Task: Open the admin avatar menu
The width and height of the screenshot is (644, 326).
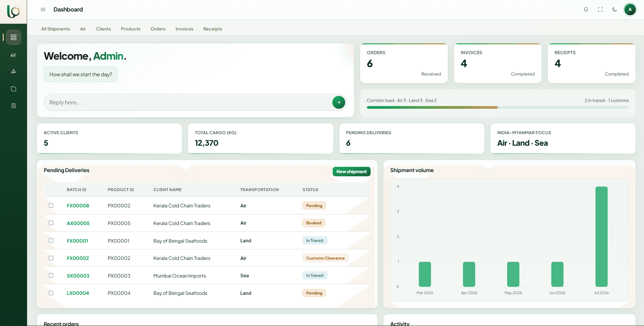Action: (630, 9)
